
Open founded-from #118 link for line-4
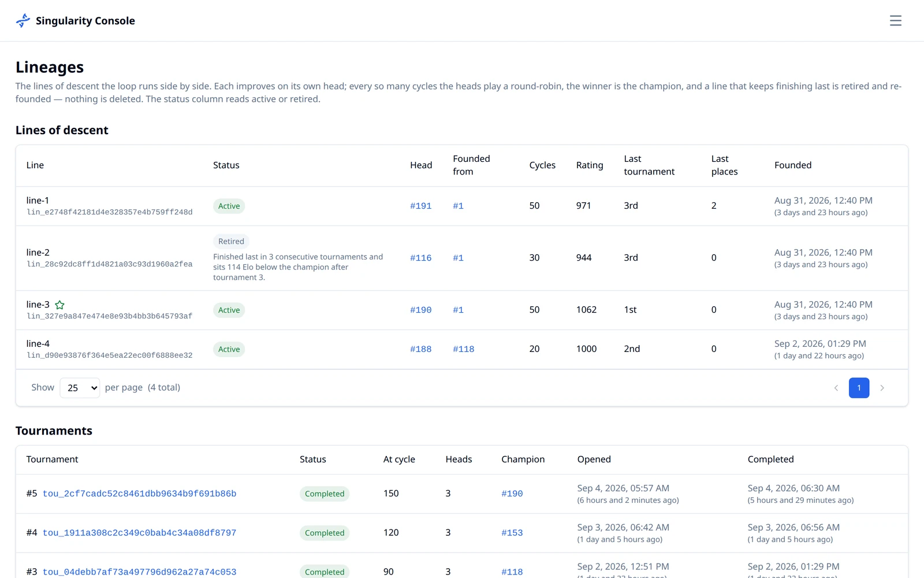(x=463, y=349)
